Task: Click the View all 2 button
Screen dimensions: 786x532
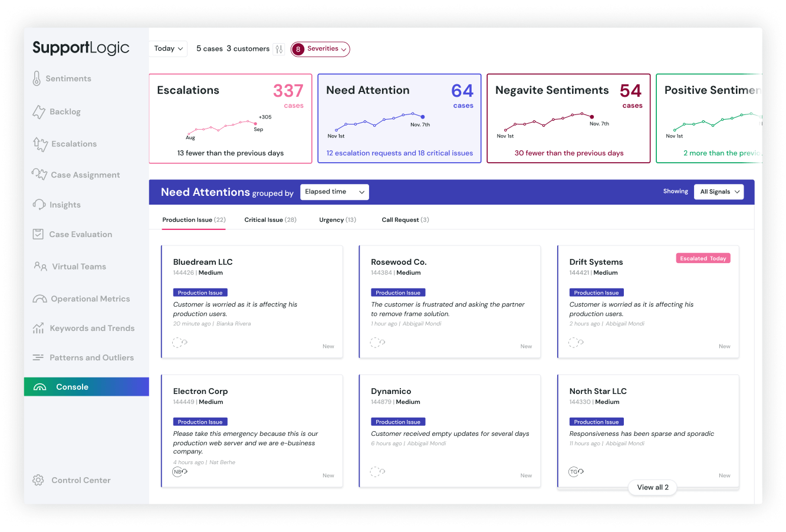Action: click(653, 487)
